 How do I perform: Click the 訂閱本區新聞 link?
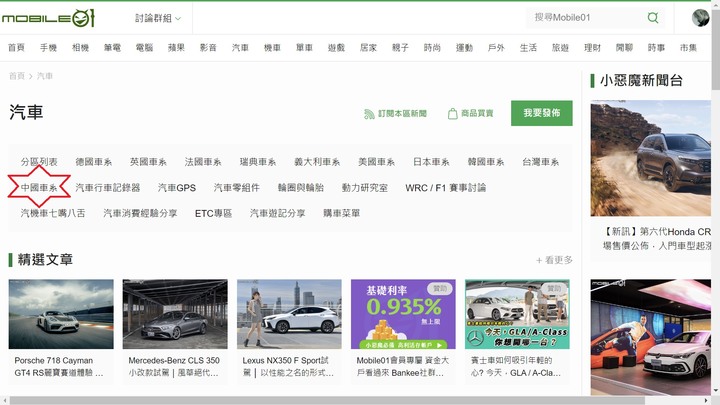[x=402, y=113]
